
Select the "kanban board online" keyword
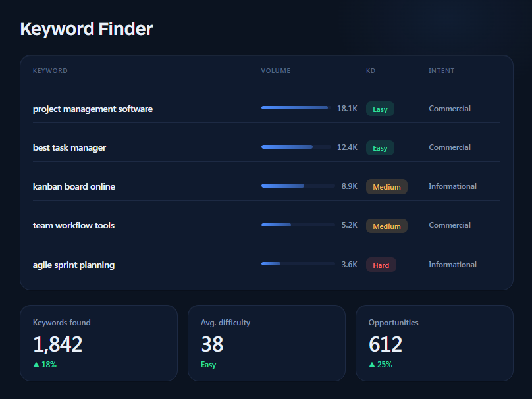coord(74,186)
